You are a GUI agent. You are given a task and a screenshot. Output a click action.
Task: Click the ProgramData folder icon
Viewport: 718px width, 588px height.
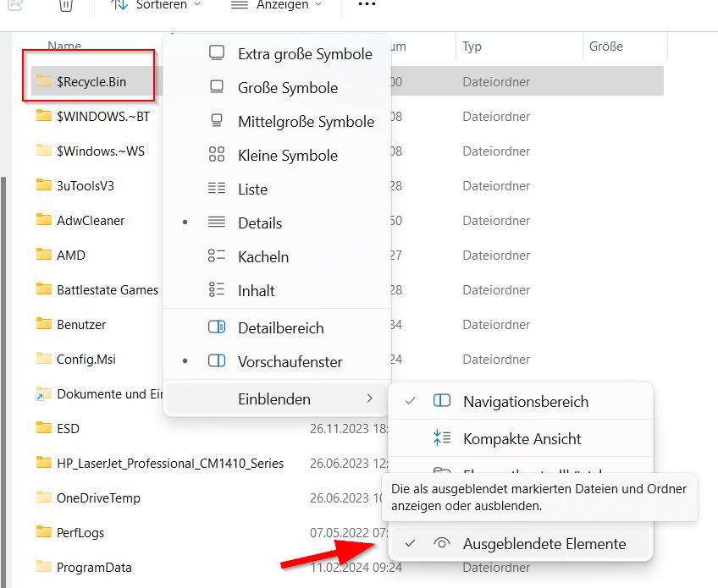[44, 567]
